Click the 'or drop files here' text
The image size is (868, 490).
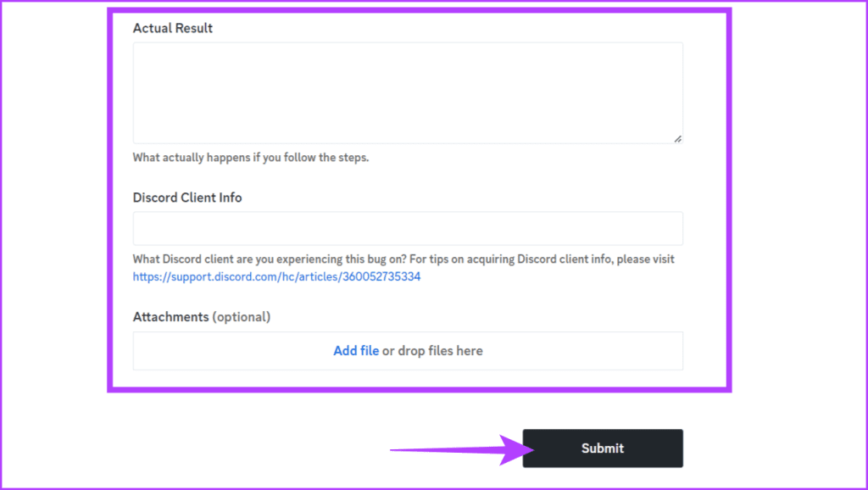click(432, 350)
